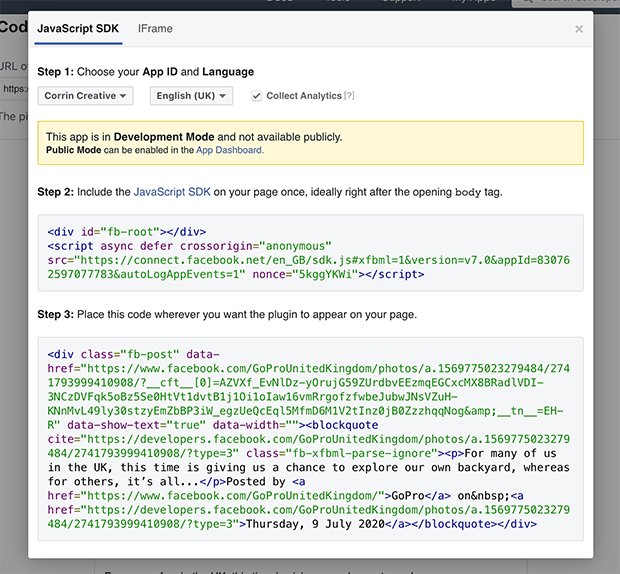620x574 pixels.
Task: Toggle the Collect Analytics checkbox
Action: 257,96
